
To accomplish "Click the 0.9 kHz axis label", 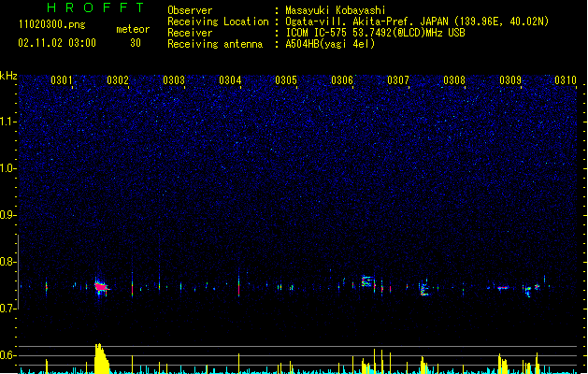I will 8,215.
